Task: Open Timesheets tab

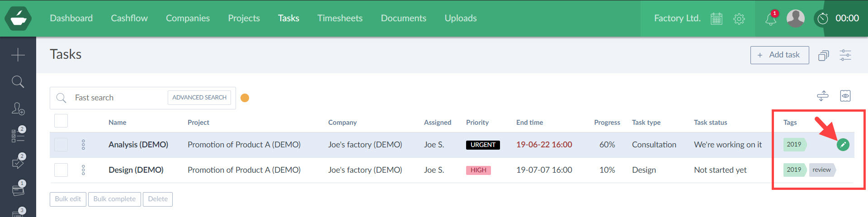Action: point(340,18)
